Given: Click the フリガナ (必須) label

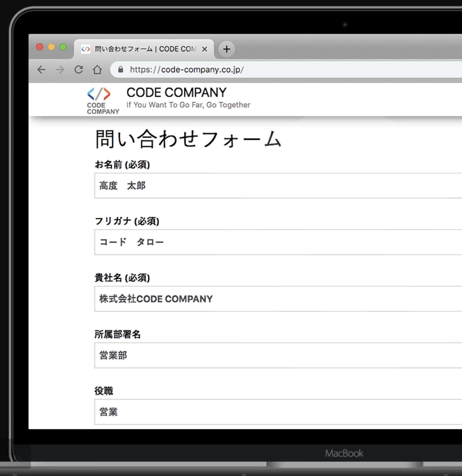Looking at the screenshot, I should tap(127, 221).
